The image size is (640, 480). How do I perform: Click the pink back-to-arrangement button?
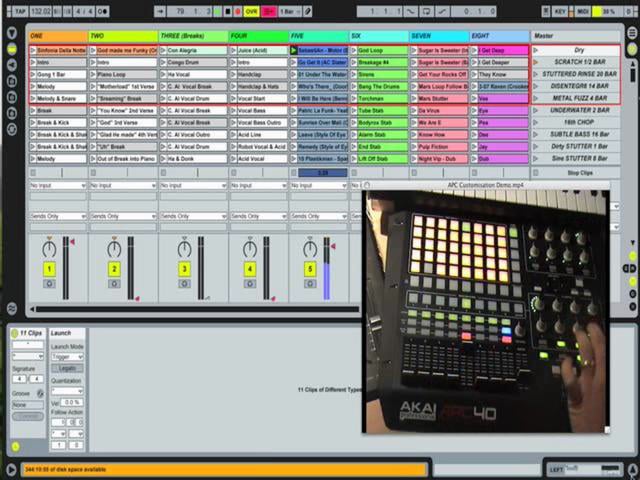tap(269, 11)
